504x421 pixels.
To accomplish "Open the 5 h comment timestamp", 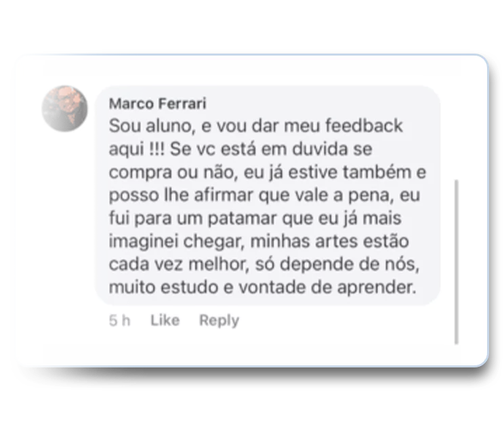I will pyautogui.click(x=120, y=321).
